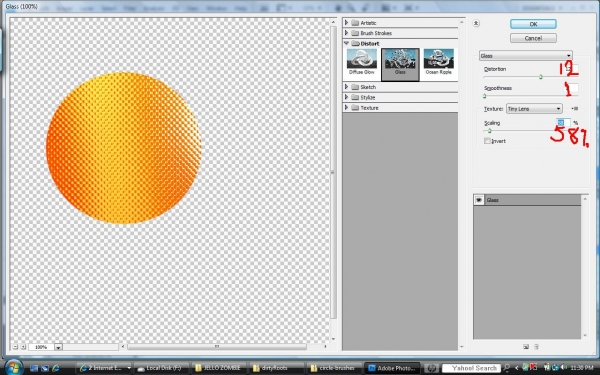Open the Glass filter dropdown
Image resolution: width=600 pixels, height=375 pixels.
[526, 55]
